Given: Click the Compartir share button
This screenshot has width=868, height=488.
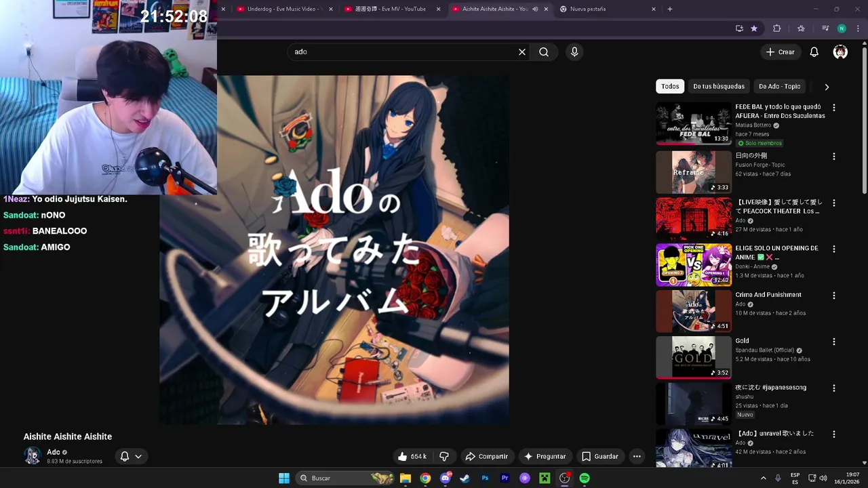Looking at the screenshot, I should [x=487, y=457].
